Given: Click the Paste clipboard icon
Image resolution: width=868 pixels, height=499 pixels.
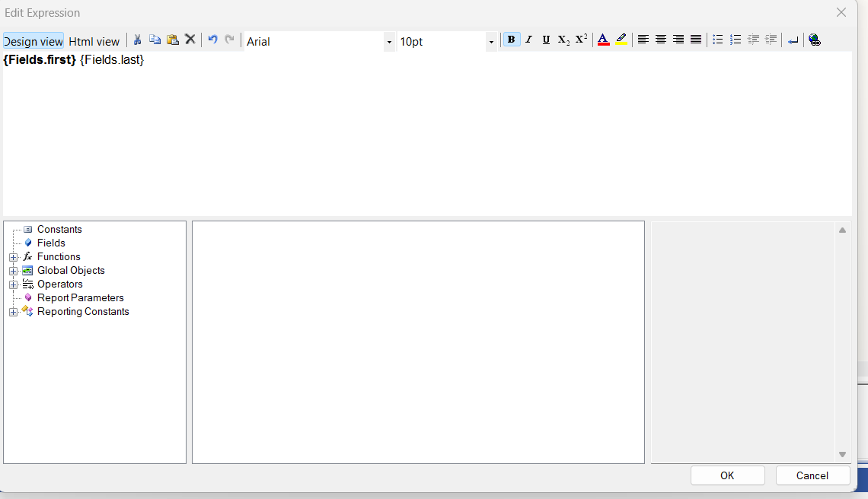Looking at the screenshot, I should click(173, 40).
